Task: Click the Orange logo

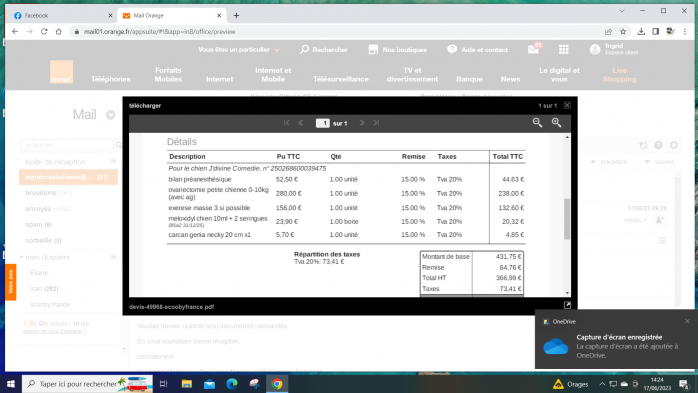Action: [61, 72]
